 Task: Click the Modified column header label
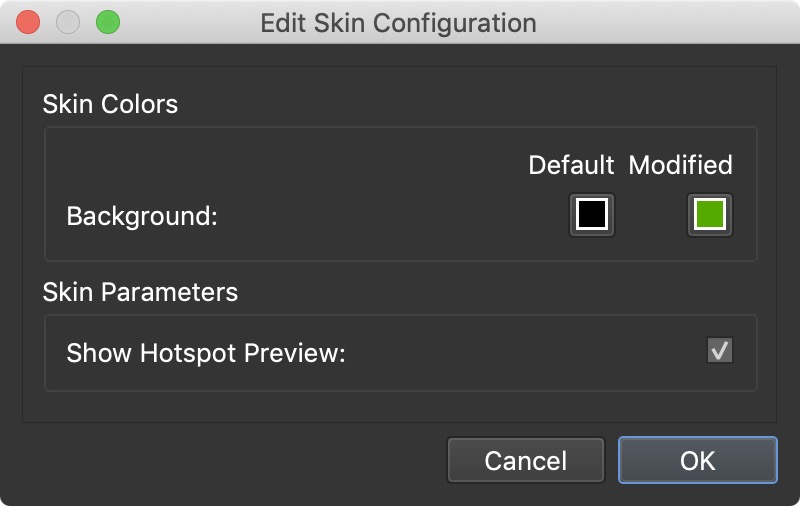680,165
